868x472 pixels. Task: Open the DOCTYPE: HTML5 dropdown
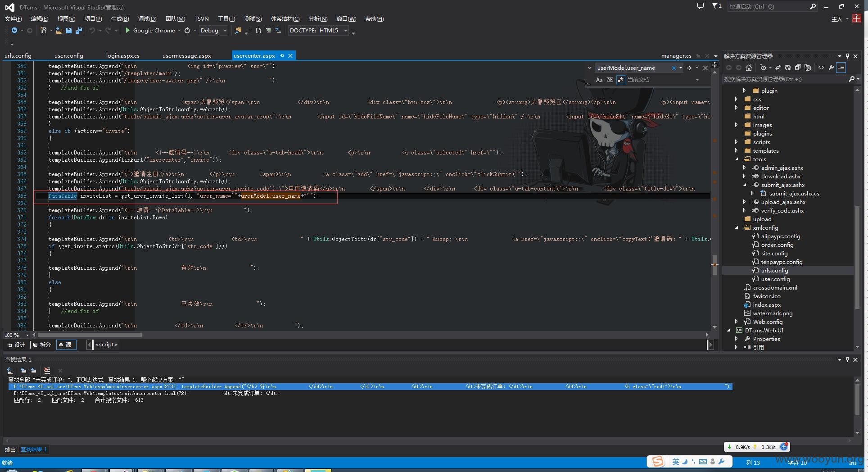tap(345, 31)
